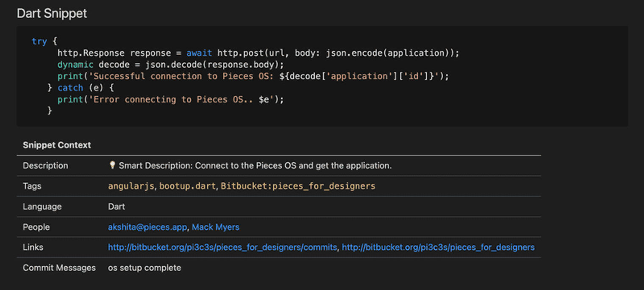Click the 'catch (e)' code line
The image size is (644, 290).
(x=80, y=88)
